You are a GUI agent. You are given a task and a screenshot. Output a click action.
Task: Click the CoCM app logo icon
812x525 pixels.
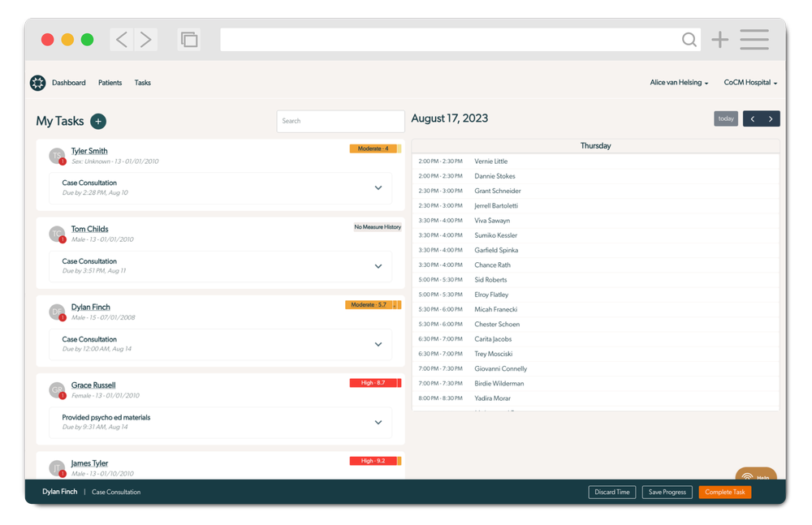[x=37, y=83]
